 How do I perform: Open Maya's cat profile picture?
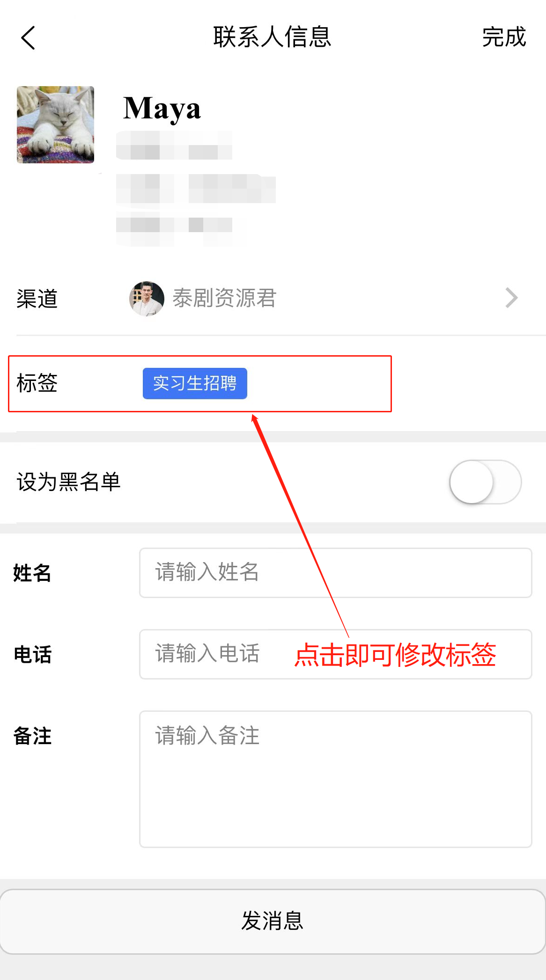55,124
